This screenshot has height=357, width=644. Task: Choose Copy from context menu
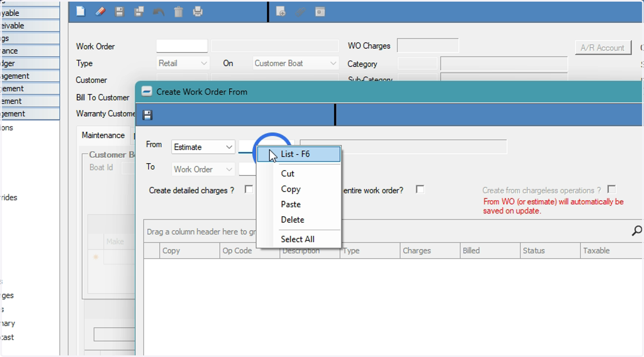[x=299, y=189]
